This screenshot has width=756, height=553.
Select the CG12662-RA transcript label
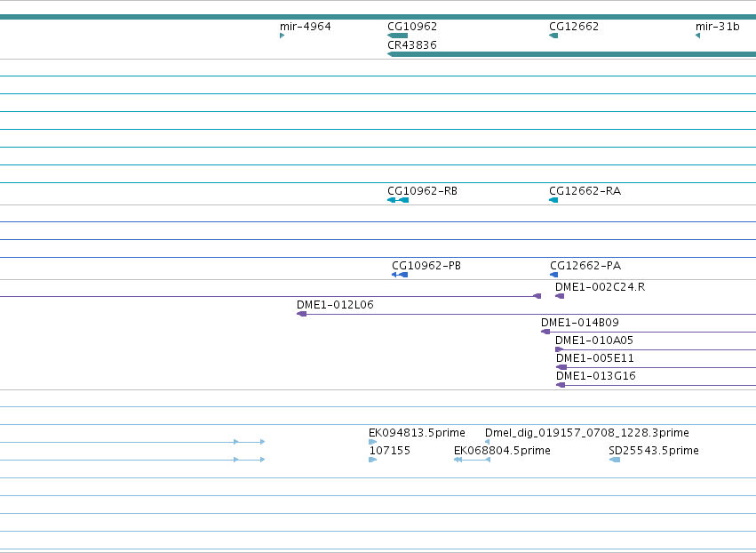point(585,190)
